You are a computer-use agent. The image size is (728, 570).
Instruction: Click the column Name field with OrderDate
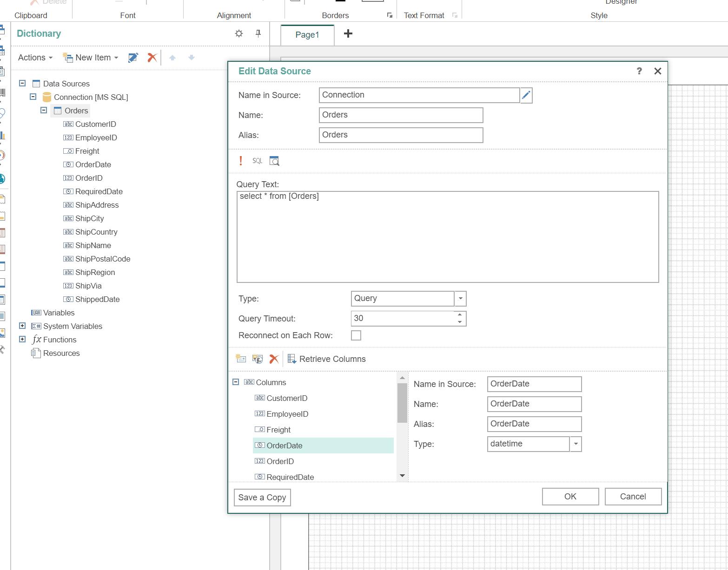tap(535, 404)
